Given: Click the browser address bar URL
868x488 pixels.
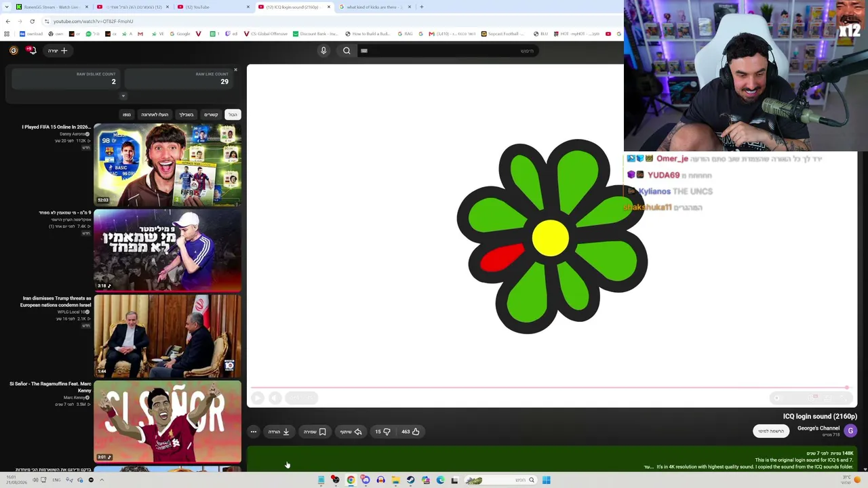Looking at the screenshot, I should [93, 21].
